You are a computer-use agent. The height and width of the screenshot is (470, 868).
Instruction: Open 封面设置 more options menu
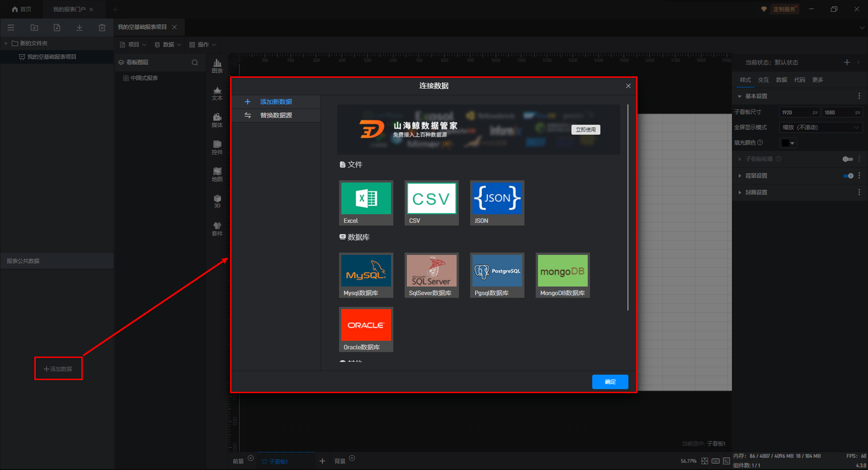click(859, 193)
